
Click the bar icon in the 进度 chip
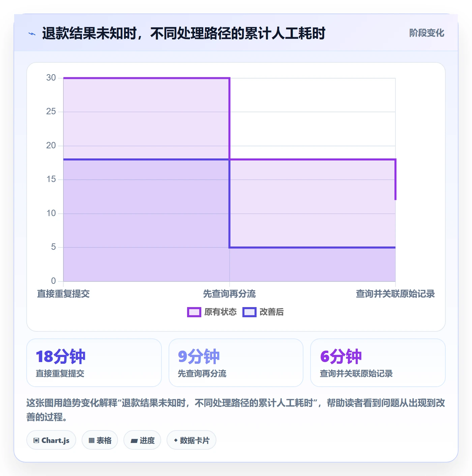click(x=134, y=441)
